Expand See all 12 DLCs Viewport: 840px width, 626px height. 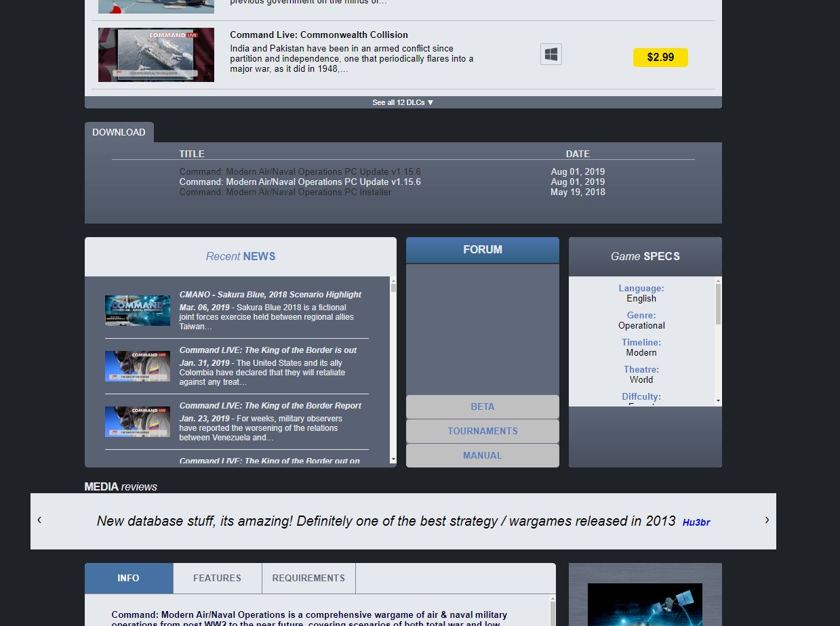pyautogui.click(x=403, y=102)
